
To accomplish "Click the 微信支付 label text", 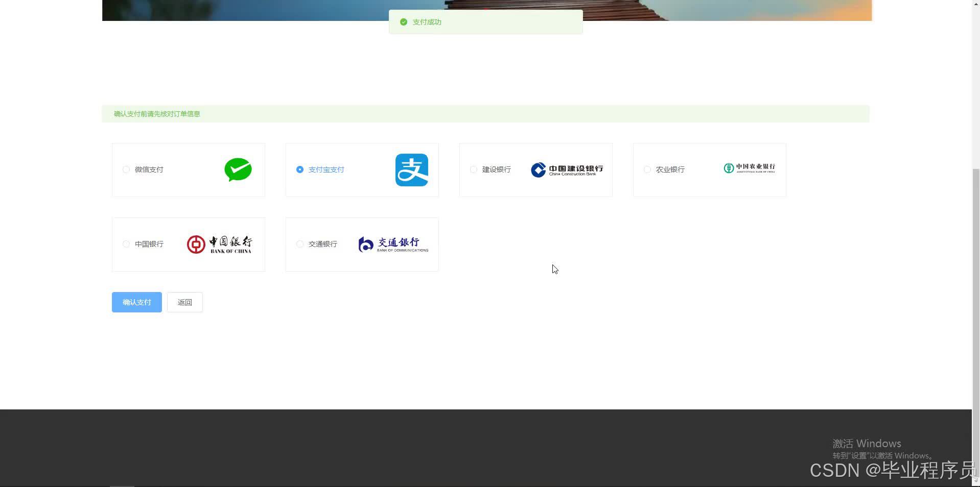I will 149,169.
